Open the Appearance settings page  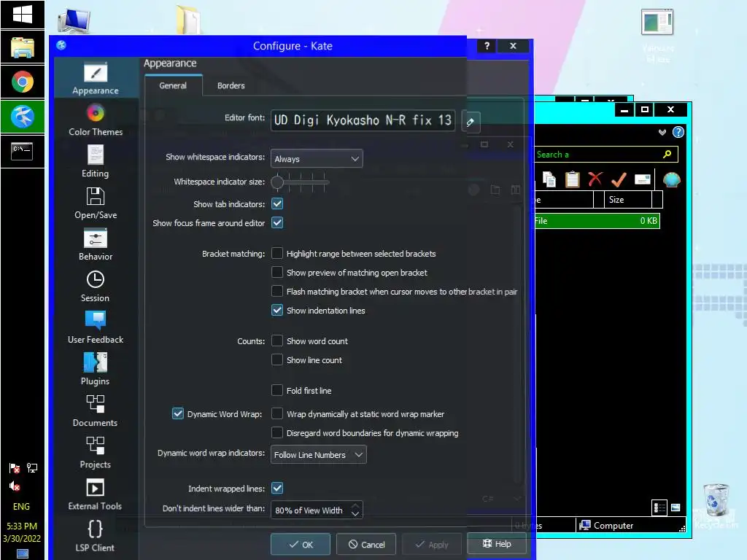point(96,79)
